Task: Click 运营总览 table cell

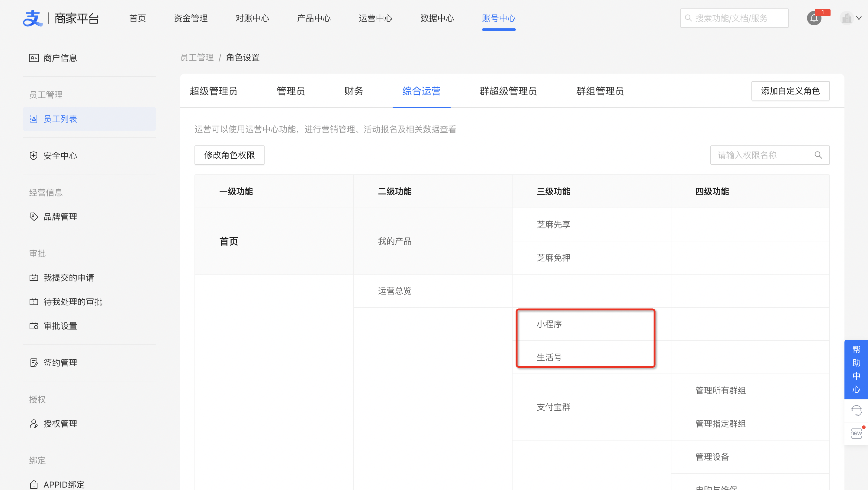Action: tap(433, 291)
